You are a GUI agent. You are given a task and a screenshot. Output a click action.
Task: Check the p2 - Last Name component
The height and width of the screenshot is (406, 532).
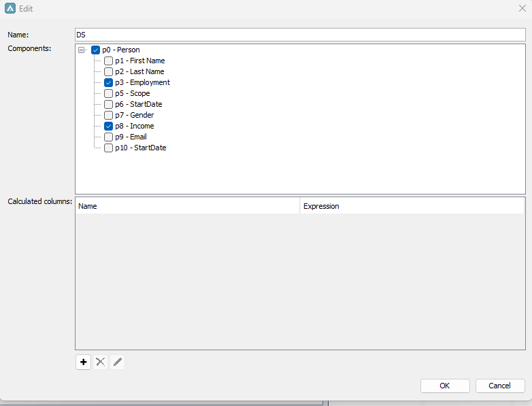point(108,71)
